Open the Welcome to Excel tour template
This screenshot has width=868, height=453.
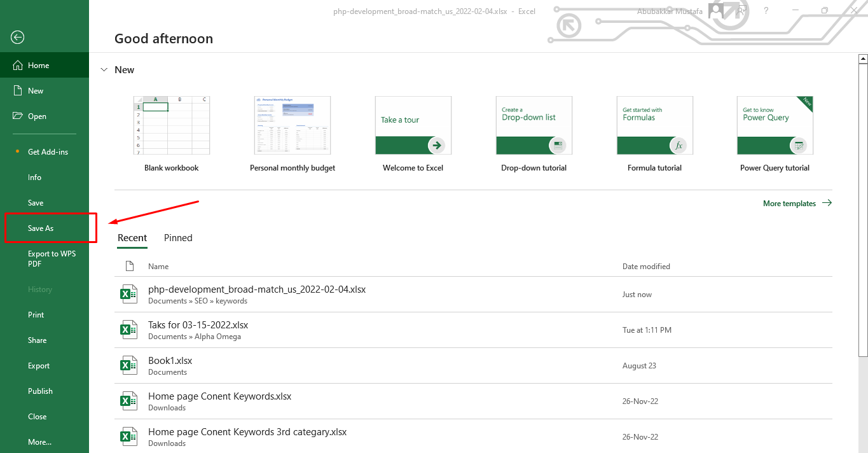(x=413, y=125)
